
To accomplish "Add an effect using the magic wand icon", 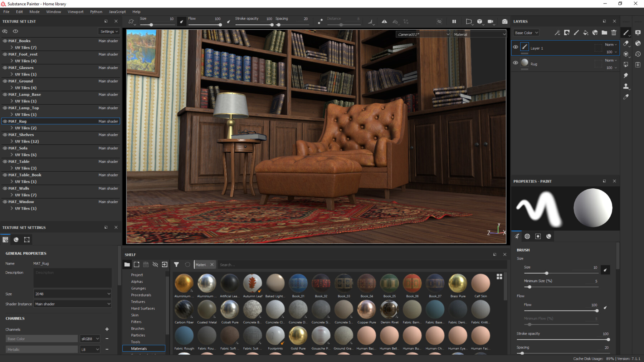I will pos(557,33).
